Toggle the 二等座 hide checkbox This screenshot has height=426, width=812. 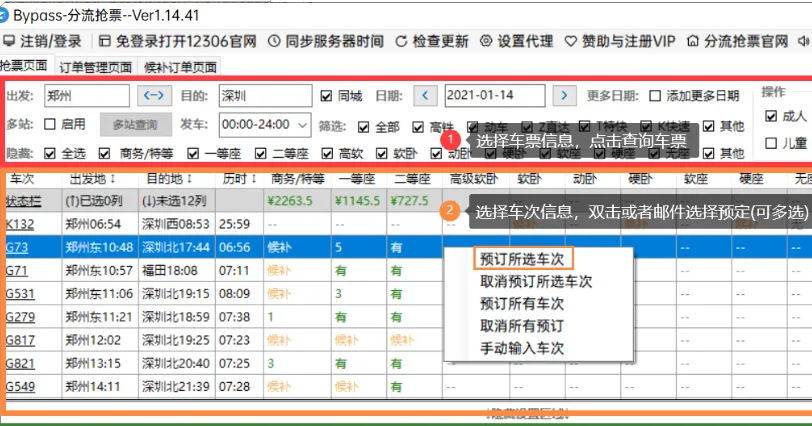click(260, 153)
